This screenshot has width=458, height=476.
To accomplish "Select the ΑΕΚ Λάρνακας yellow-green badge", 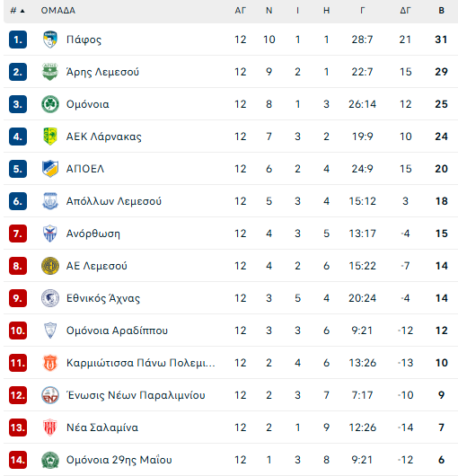I will [x=50, y=137].
